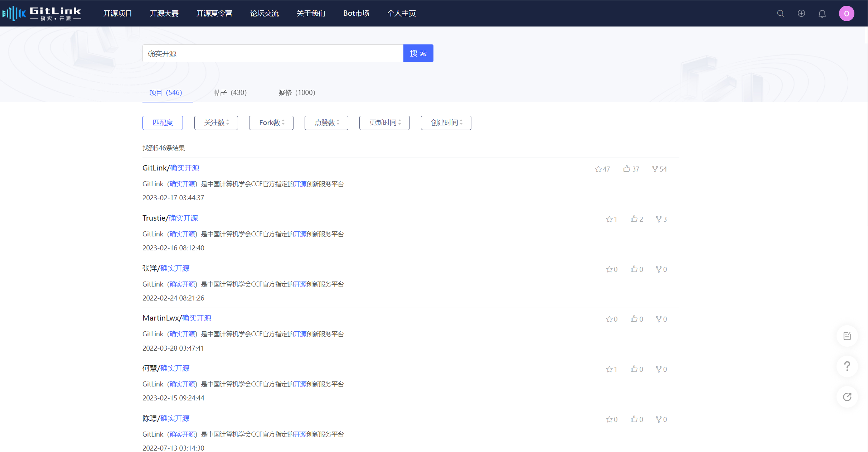This screenshot has height=452, width=868.
Task: Open MartinLwx/确实开源 project link
Action: tap(177, 318)
